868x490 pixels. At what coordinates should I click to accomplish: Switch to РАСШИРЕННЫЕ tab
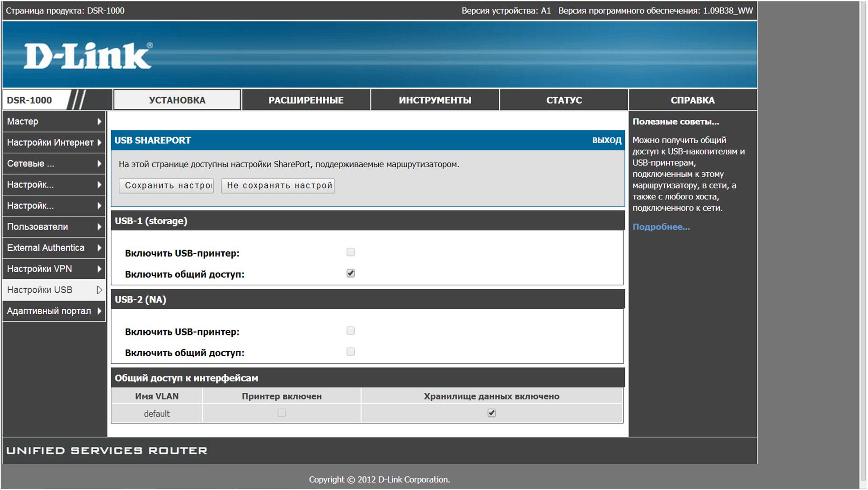click(306, 100)
